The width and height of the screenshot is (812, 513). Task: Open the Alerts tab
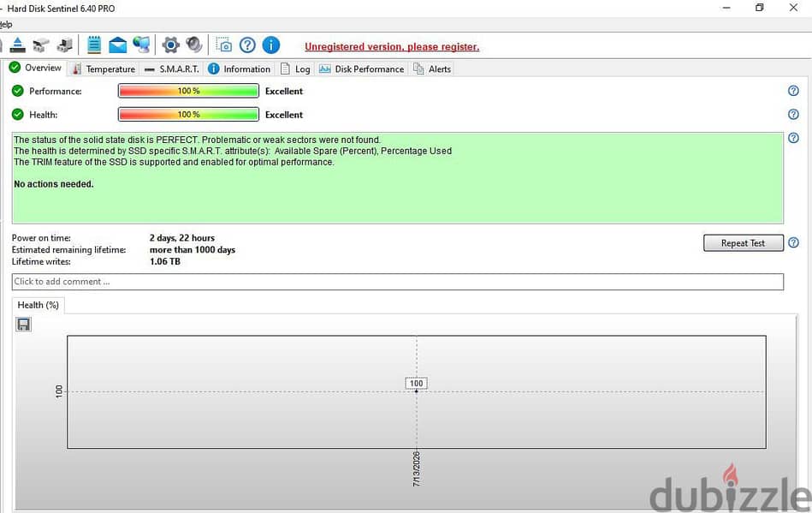tap(432, 69)
